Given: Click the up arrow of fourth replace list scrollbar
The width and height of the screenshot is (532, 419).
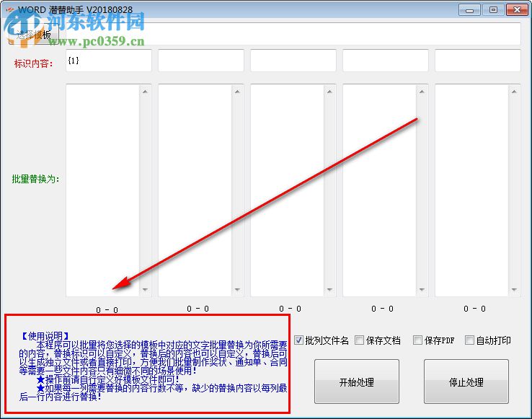Looking at the screenshot, I should pos(422,92).
